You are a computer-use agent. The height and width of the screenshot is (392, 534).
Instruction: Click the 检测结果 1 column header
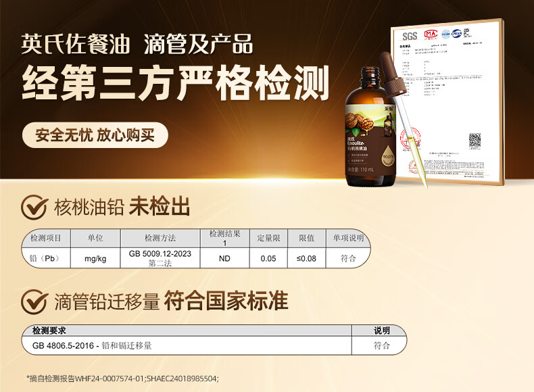coord(225,238)
